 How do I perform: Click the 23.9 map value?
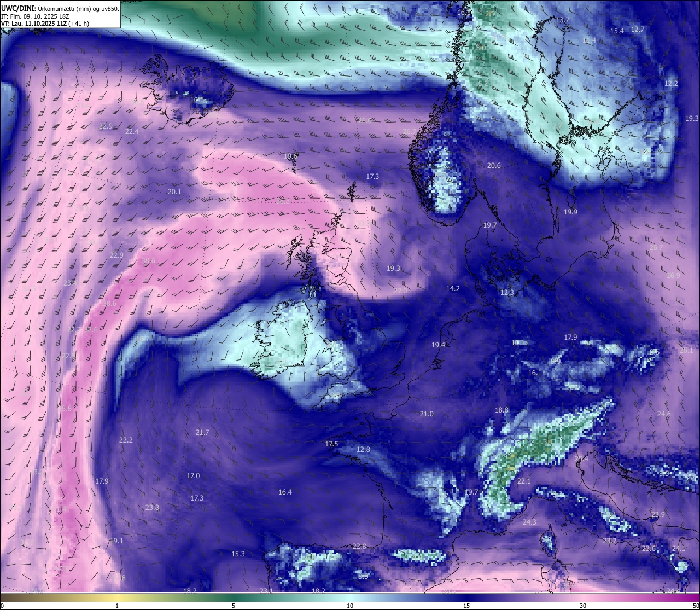(x=658, y=514)
